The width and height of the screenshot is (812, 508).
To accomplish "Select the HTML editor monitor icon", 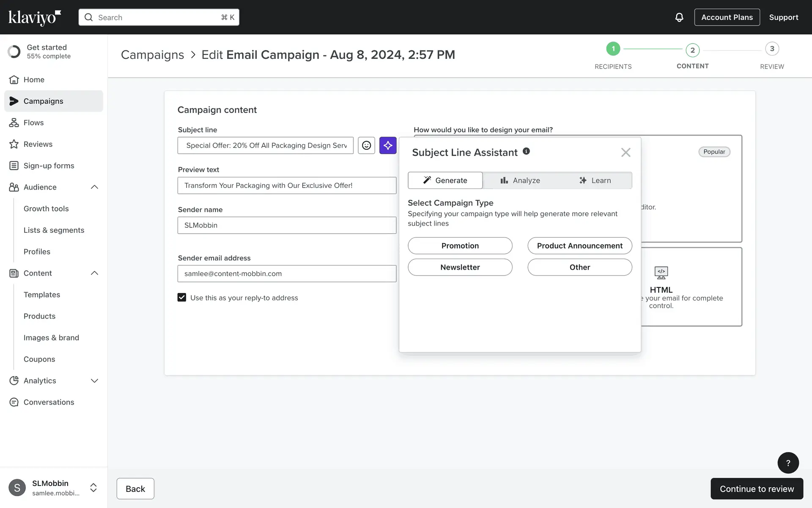I will (x=661, y=273).
